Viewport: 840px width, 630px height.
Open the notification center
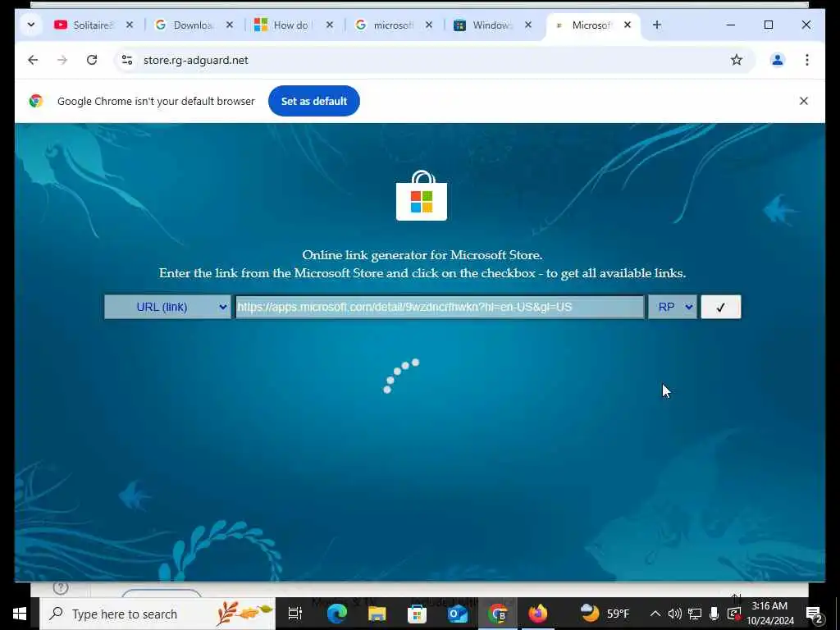[813, 614]
